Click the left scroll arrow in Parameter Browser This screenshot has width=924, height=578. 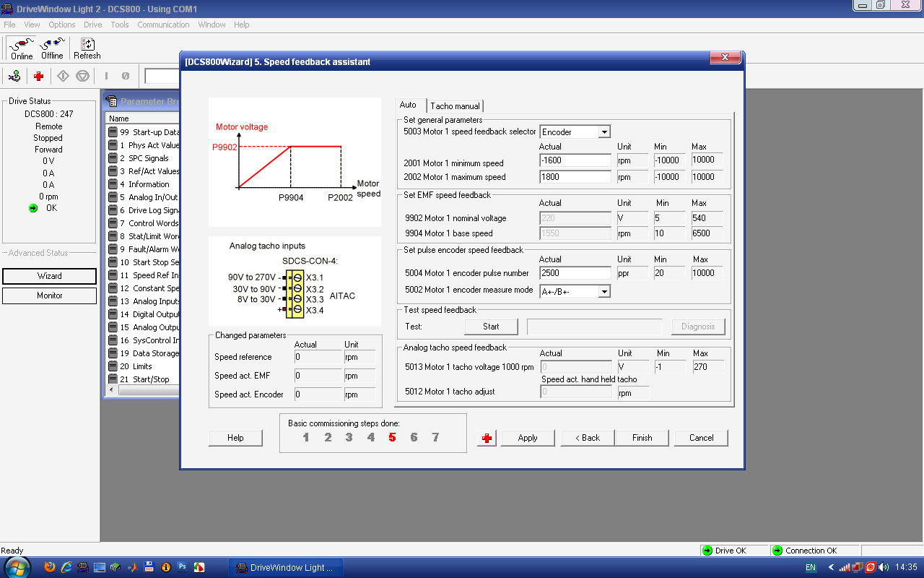pos(111,390)
